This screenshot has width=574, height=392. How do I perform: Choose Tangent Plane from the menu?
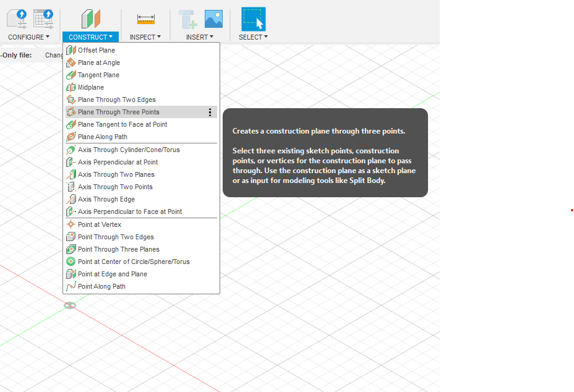click(98, 75)
